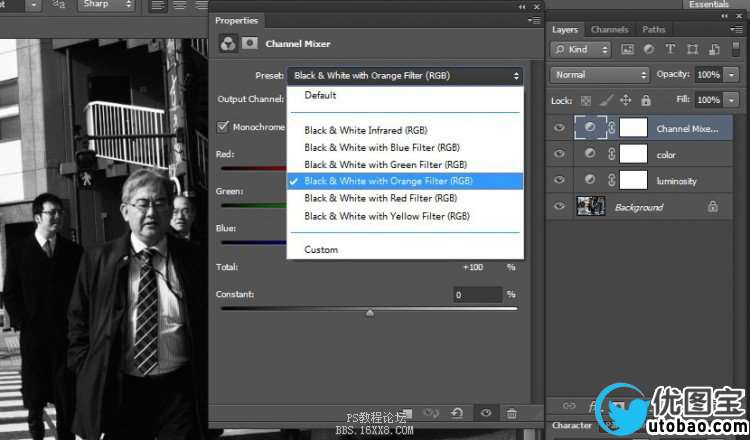Image resolution: width=750 pixels, height=440 pixels.
Task: Hide the Background layer
Action: click(559, 206)
